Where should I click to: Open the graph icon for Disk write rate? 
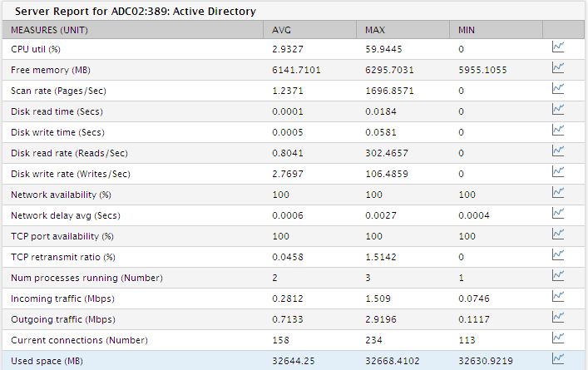coord(558,172)
